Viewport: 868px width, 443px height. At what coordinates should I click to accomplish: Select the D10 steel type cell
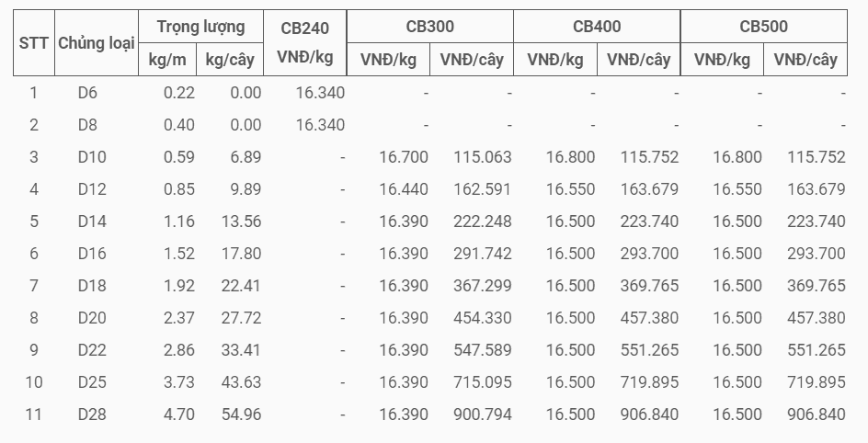[x=92, y=157]
